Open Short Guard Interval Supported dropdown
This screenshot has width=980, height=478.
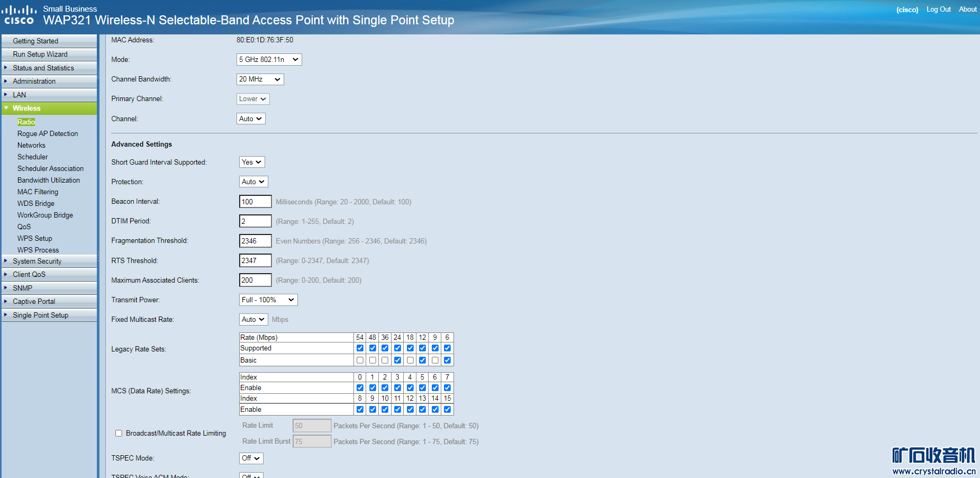coord(252,162)
